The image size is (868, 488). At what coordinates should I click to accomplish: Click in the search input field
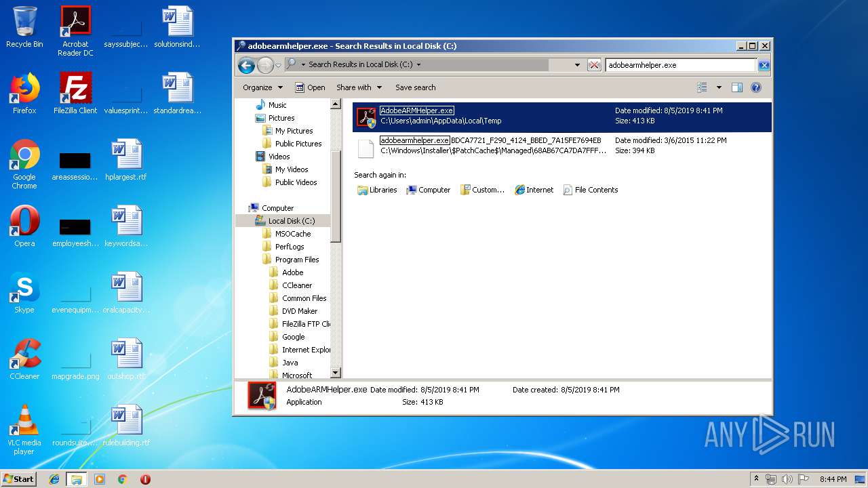pos(680,65)
